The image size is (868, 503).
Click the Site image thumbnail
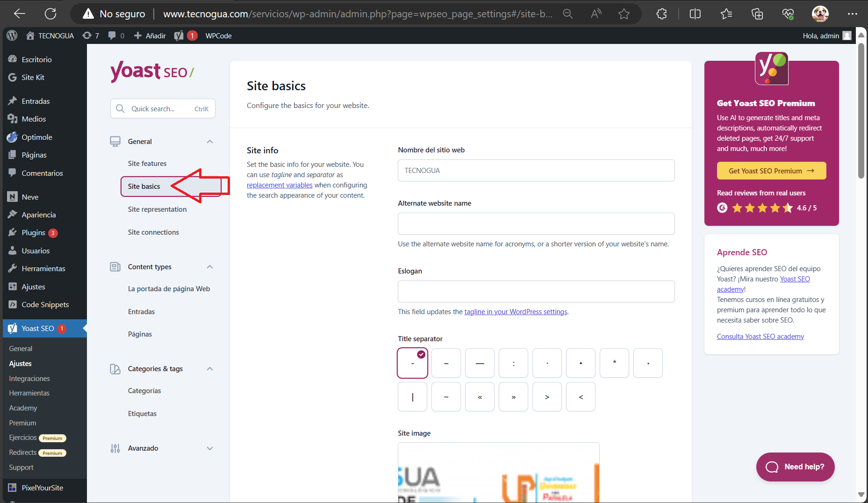pos(498,473)
